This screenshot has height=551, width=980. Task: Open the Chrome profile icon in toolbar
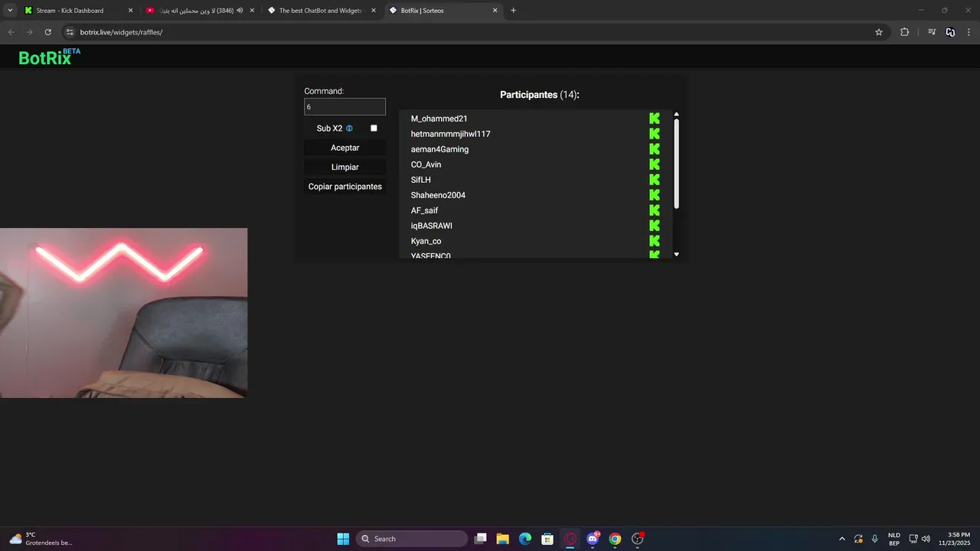coord(950,32)
